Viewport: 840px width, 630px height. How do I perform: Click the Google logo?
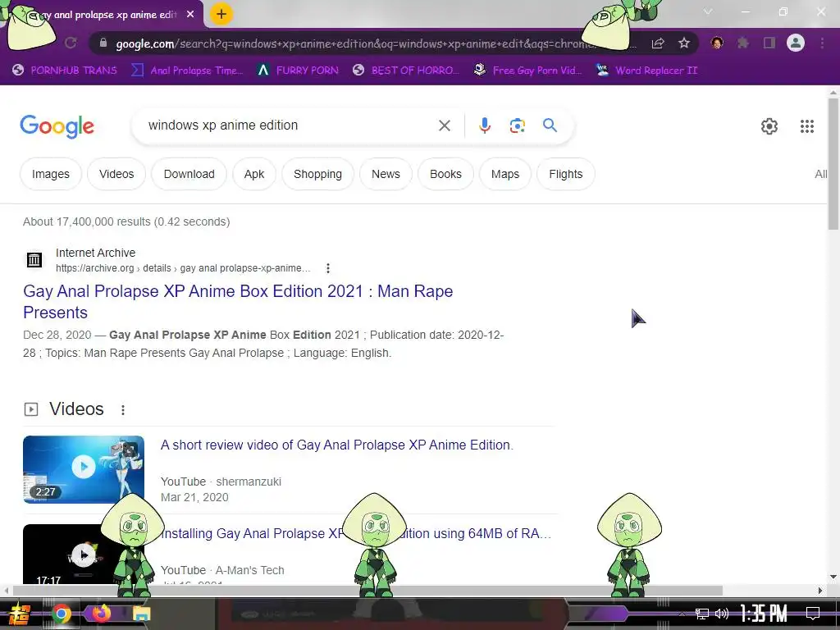[57, 126]
